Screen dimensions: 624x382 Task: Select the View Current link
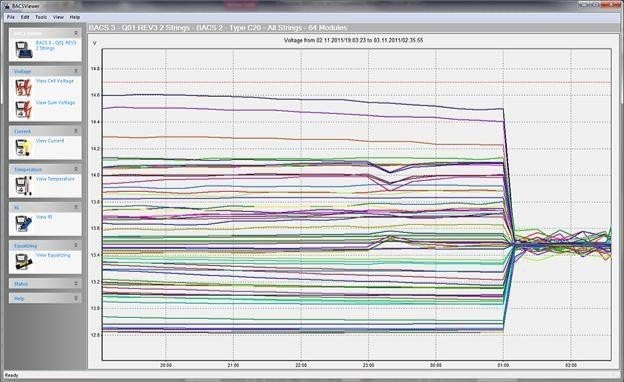click(x=50, y=141)
